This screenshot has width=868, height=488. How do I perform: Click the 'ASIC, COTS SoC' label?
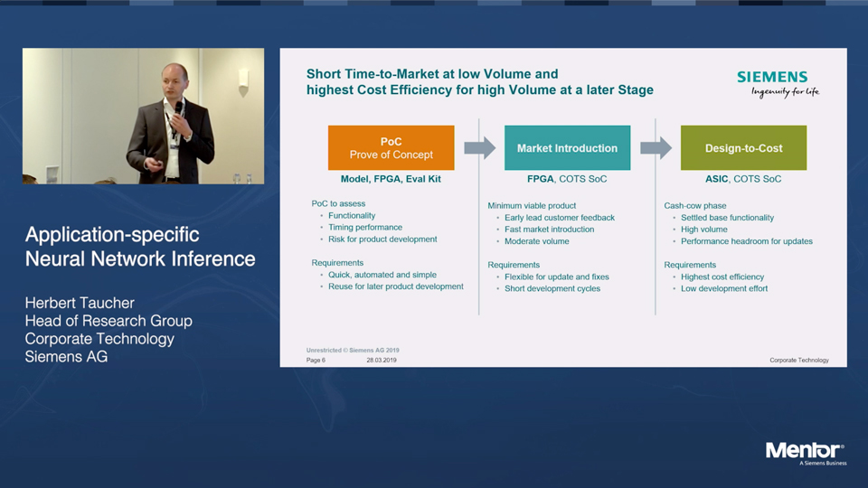(743, 179)
